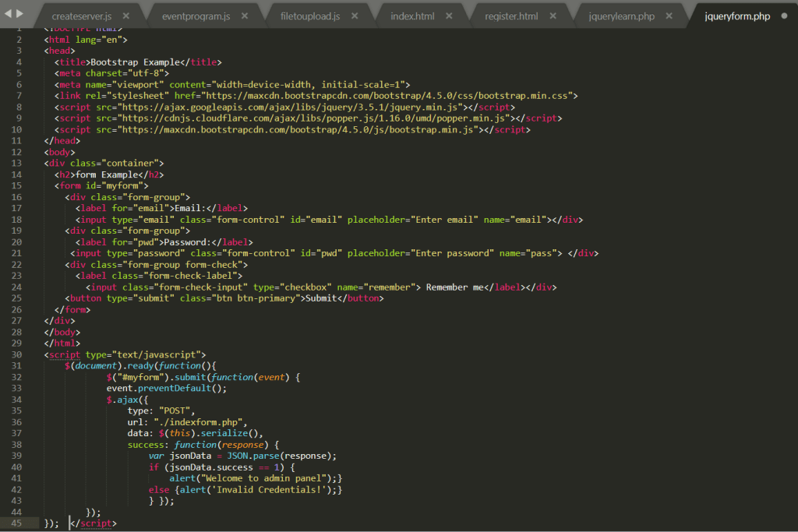Open the jquerylearn.php tab
This screenshot has width=798, height=532.
[620, 16]
